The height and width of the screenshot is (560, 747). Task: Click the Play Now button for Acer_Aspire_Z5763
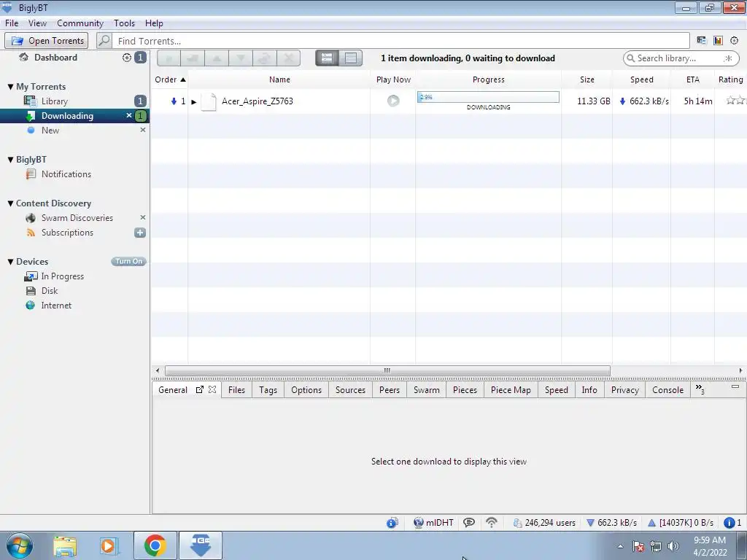[393, 101]
